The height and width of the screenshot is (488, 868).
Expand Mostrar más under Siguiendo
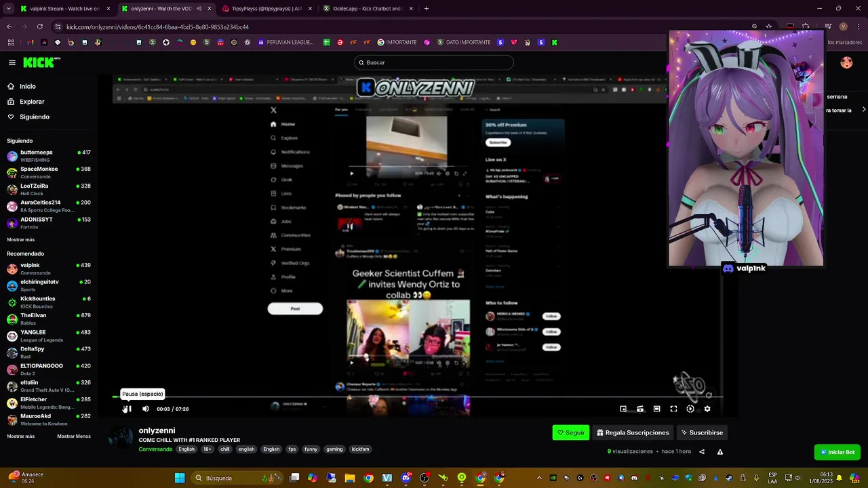pos(20,239)
